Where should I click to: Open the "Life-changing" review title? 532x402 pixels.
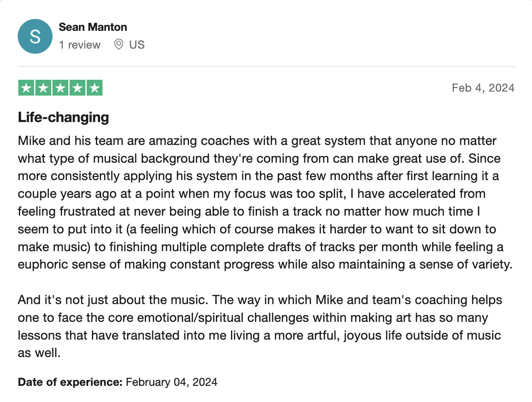[64, 117]
